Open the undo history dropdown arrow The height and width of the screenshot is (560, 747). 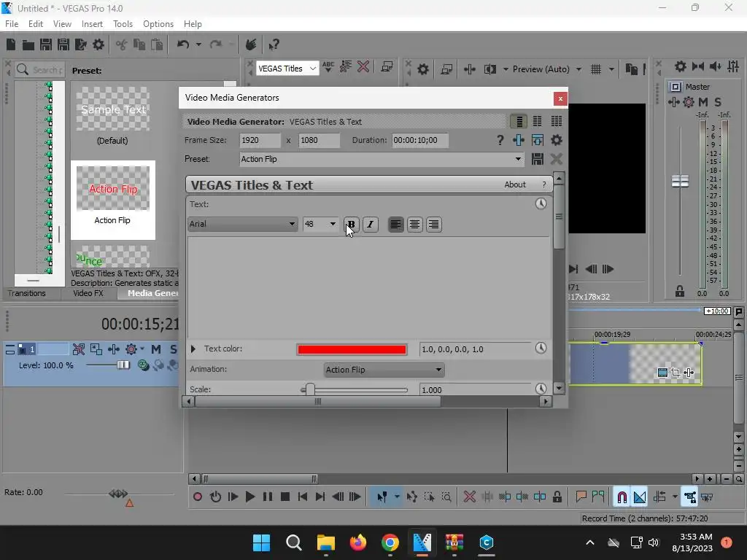coord(198,44)
